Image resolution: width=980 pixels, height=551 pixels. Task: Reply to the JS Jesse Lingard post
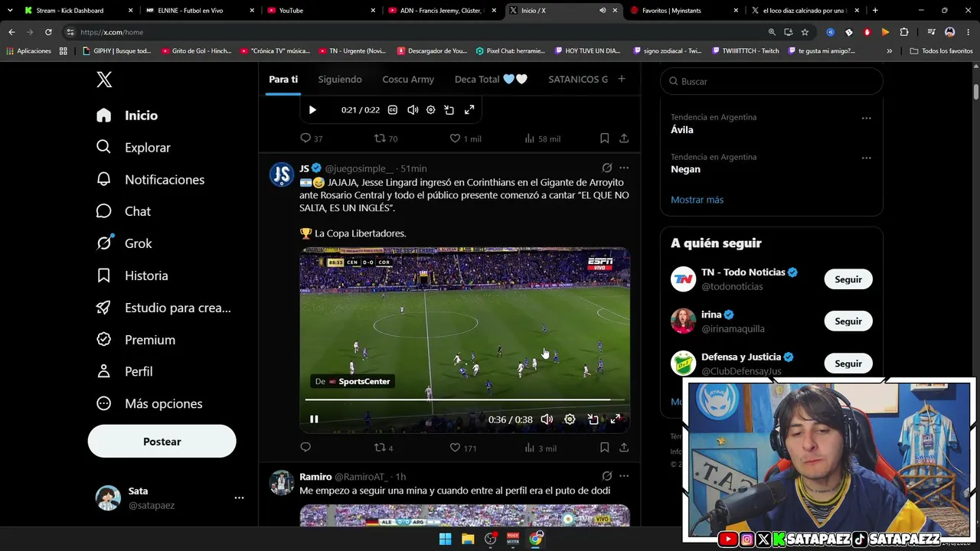(x=305, y=448)
